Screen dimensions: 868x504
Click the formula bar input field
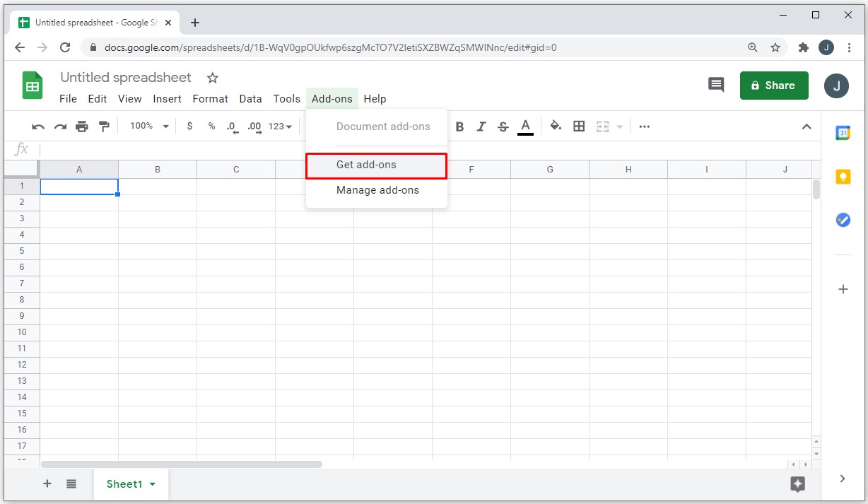(424, 149)
